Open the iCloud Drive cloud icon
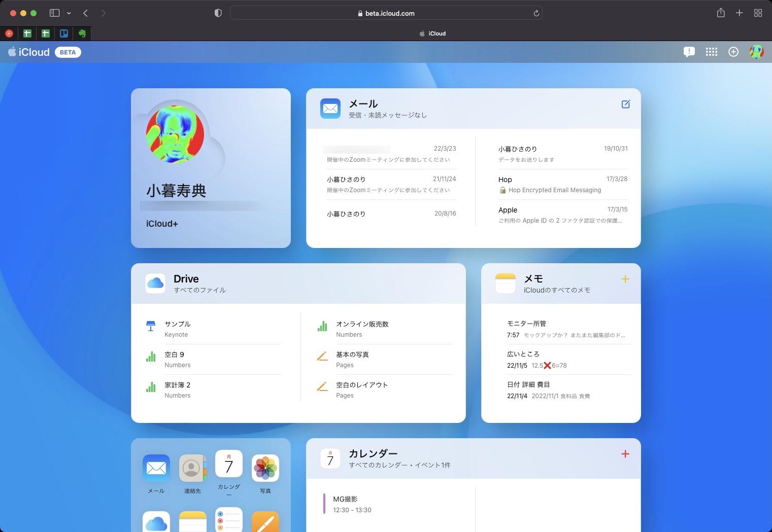The width and height of the screenshot is (772, 532). (155, 283)
